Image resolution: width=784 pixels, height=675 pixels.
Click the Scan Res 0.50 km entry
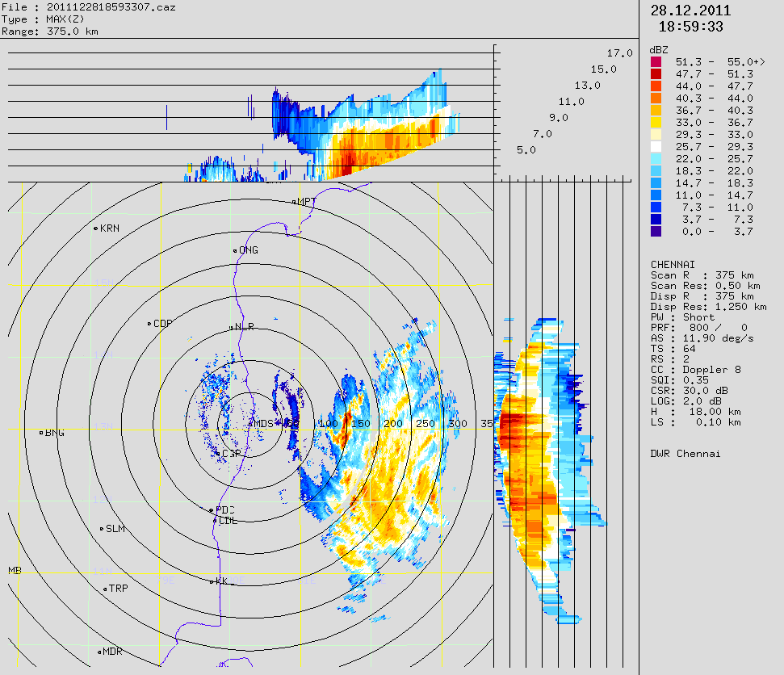pos(706,286)
